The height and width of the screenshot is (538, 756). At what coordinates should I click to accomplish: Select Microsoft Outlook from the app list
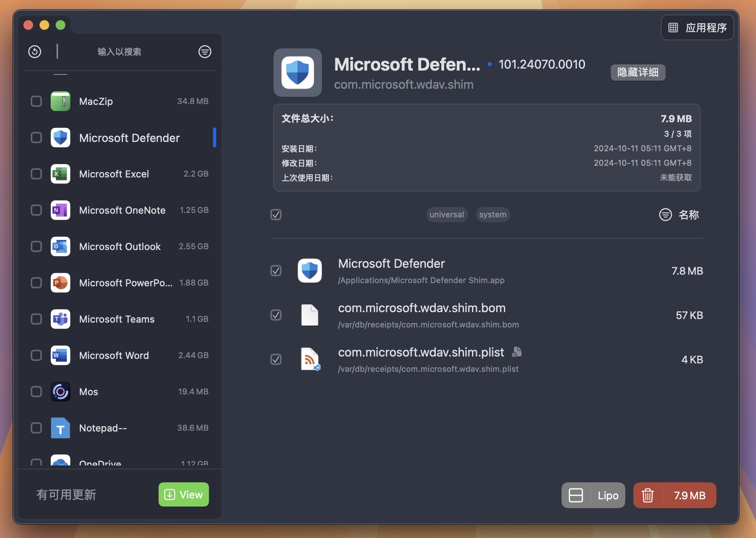[120, 246]
